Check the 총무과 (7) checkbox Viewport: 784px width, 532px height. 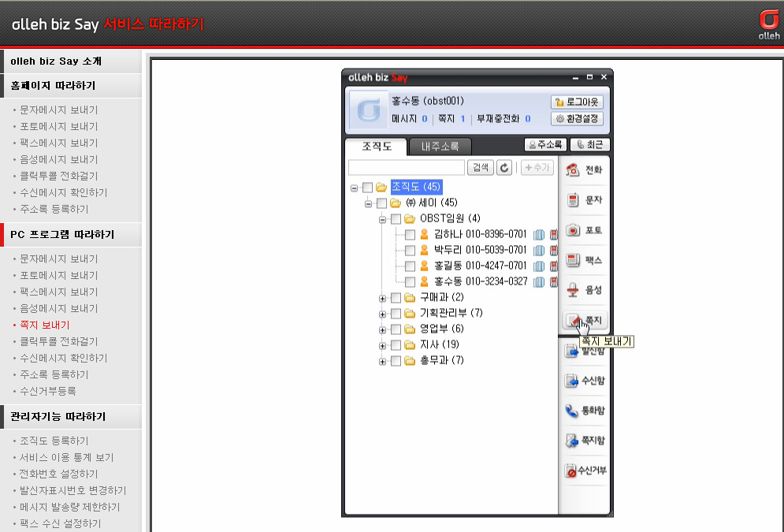coord(396,361)
